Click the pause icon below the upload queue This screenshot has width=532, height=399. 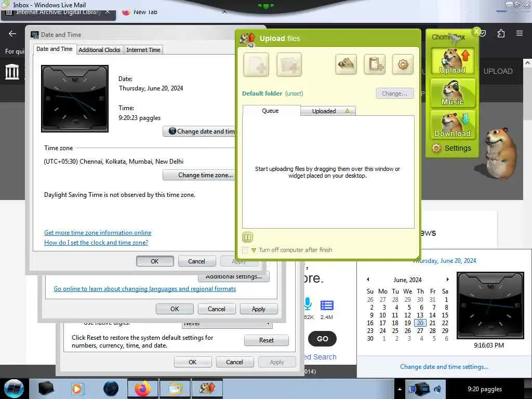[x=248, y=237]
